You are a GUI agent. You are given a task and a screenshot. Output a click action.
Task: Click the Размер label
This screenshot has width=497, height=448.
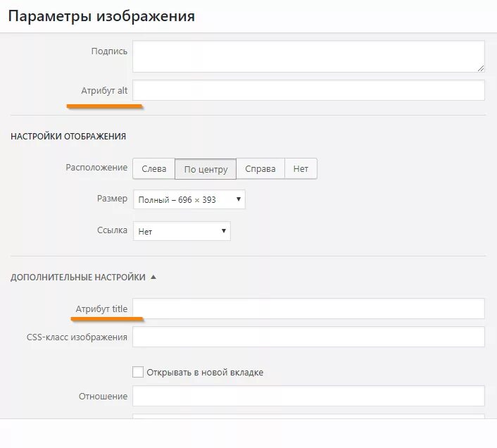tap(112, 199)
